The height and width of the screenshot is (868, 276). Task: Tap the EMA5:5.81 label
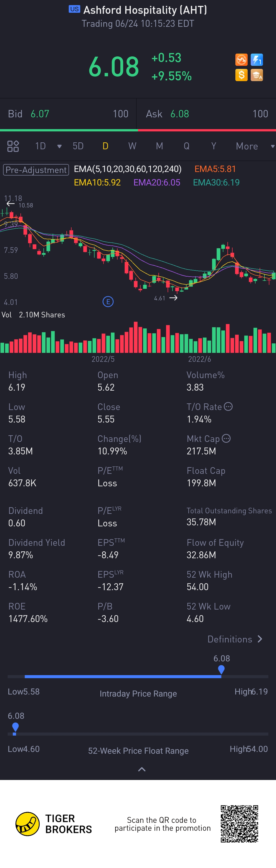click(x=215, y=169)
